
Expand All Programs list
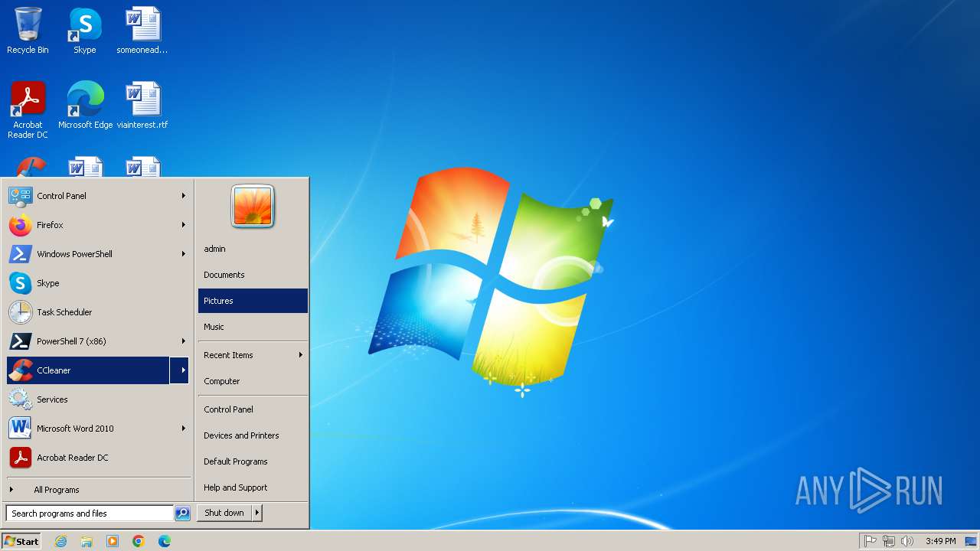(x=98, y=490)
